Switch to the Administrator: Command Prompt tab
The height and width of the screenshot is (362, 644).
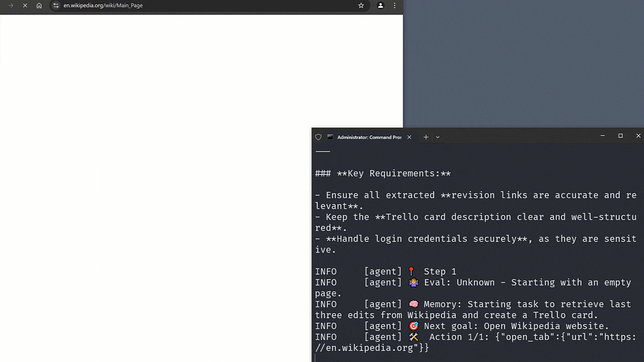coord(369,137)
